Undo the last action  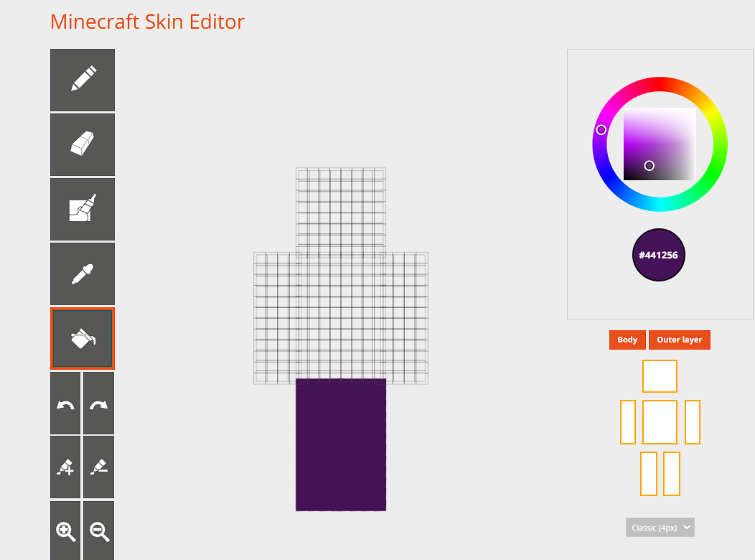click(65, 403)
